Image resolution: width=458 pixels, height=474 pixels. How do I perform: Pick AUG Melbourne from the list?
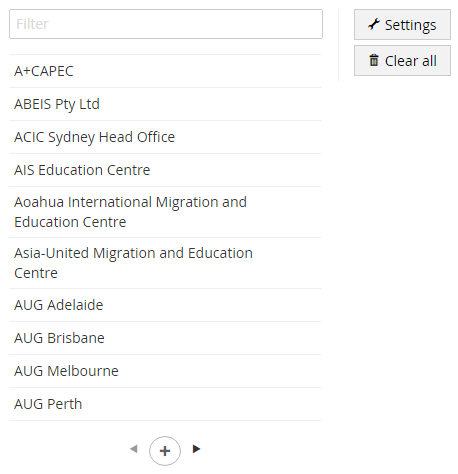165,371
